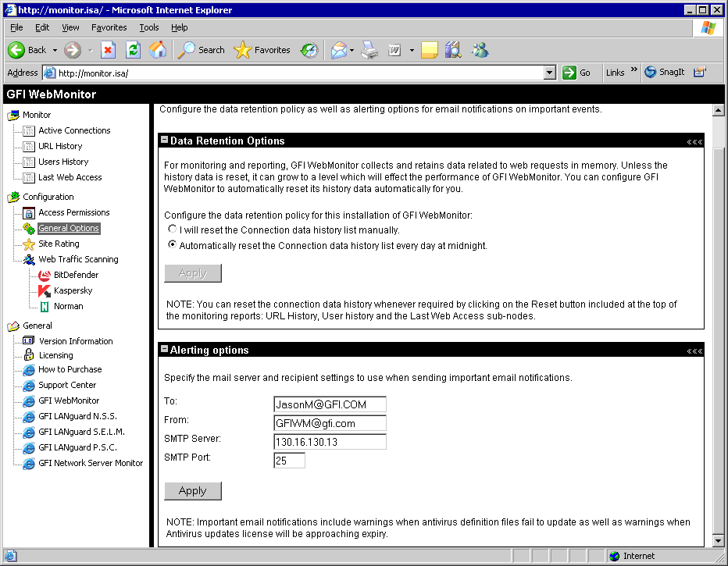728x566 pixels.
Task: Click the Edit with Word toolbar icon
Action: click(394, 50)
